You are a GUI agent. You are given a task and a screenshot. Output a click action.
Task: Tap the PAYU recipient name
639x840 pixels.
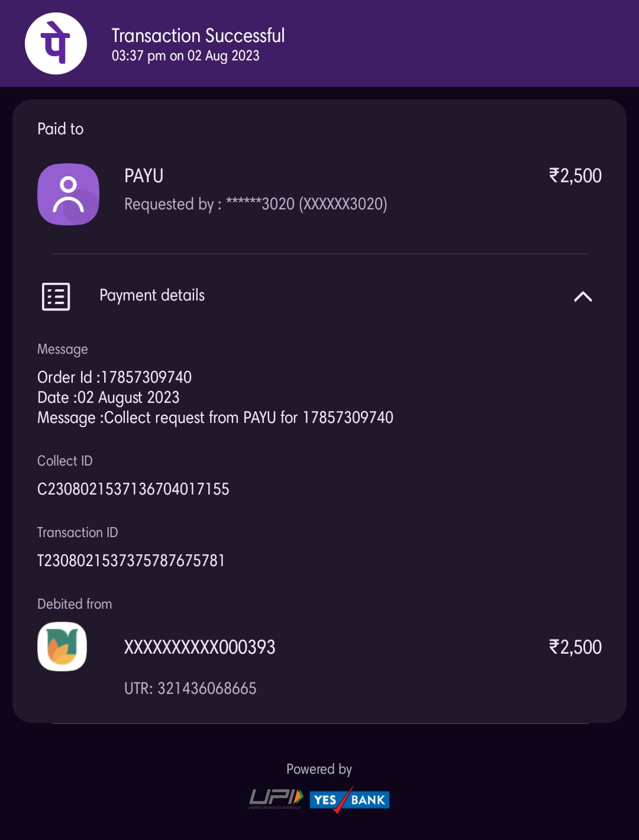tap(144, 176)
